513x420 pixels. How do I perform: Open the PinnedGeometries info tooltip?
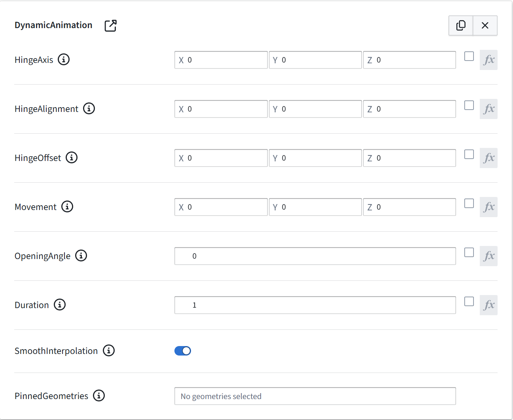click(x=99, y=395)
